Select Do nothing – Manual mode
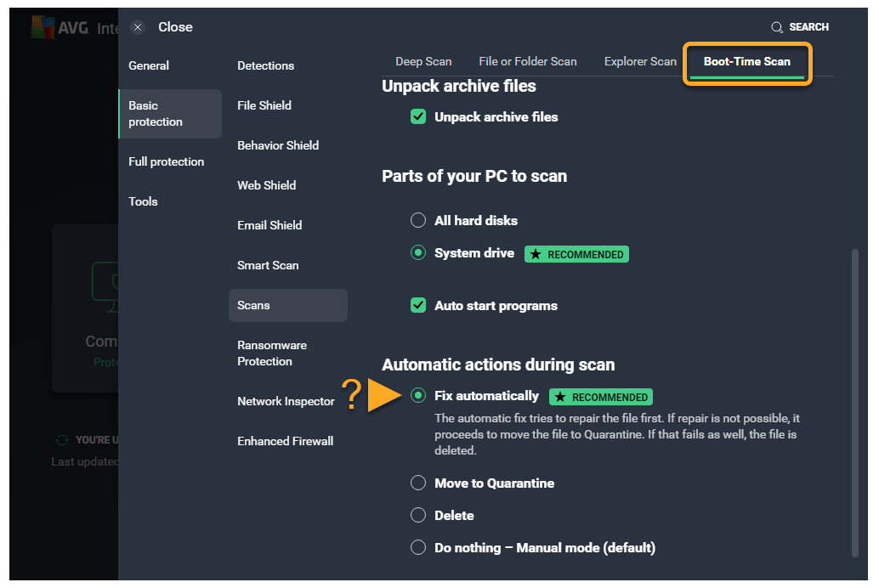This screenshot has height=588, width=879. coord(418,548)
